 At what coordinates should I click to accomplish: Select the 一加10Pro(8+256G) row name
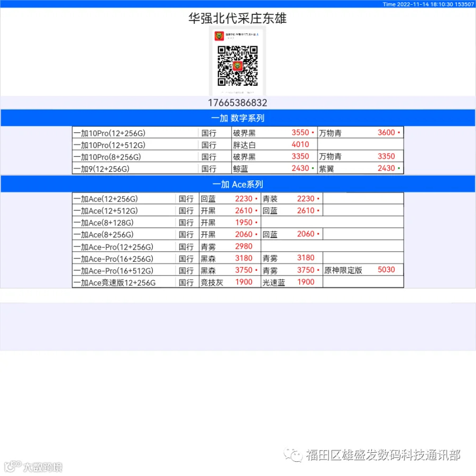click(x=107, y=157)
